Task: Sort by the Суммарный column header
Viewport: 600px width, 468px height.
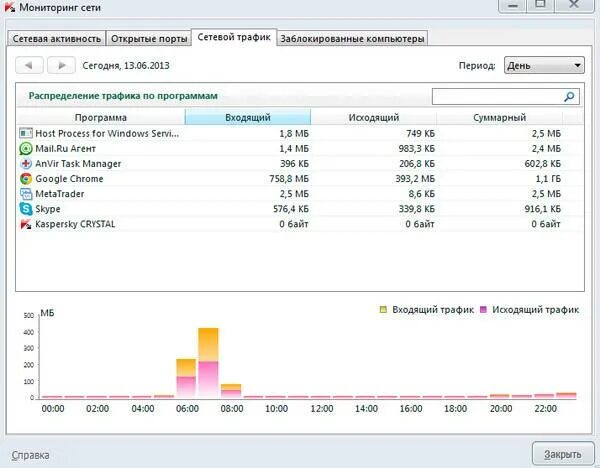Action: [499, 117]
